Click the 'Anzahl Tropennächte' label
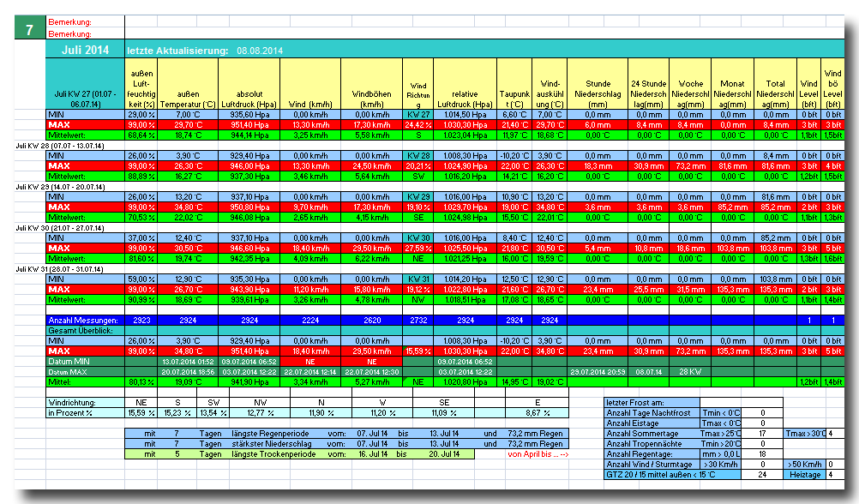 click(x=652, y=444)
